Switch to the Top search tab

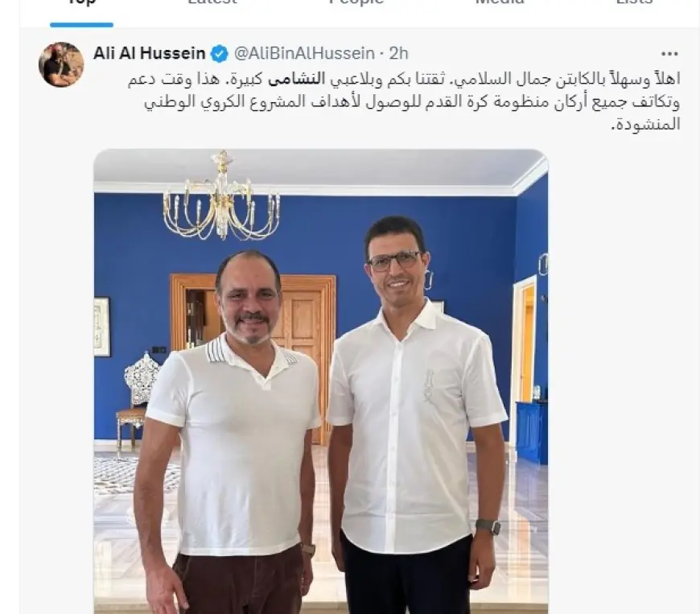(81, 2)
